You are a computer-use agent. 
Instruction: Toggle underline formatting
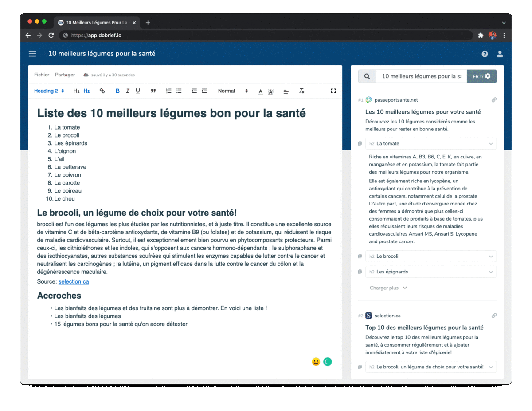click(138, 91)
